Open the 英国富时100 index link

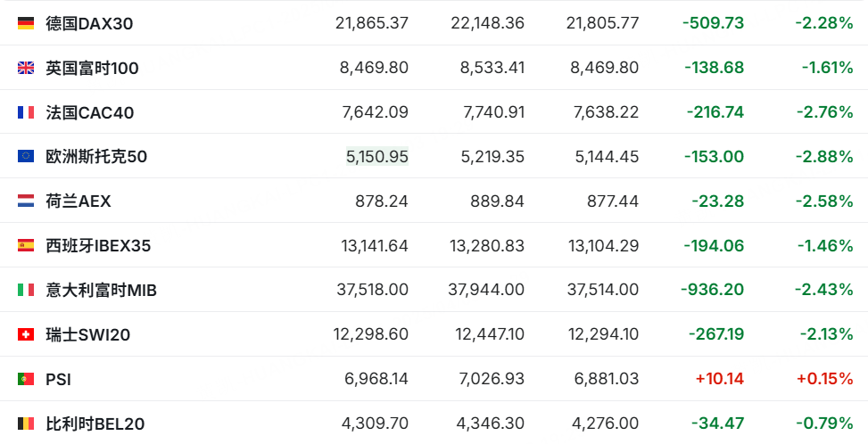pyautogui.click(x=92, y=68)
